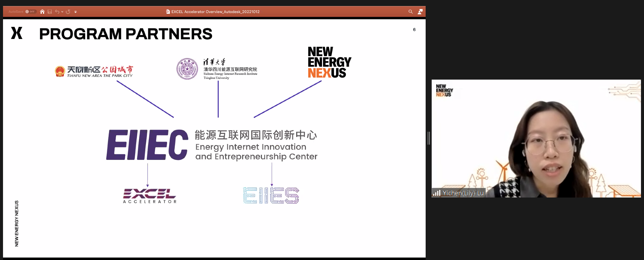
Task: Select the New Energy Nexus logo on slide
Action: (329, 62)
